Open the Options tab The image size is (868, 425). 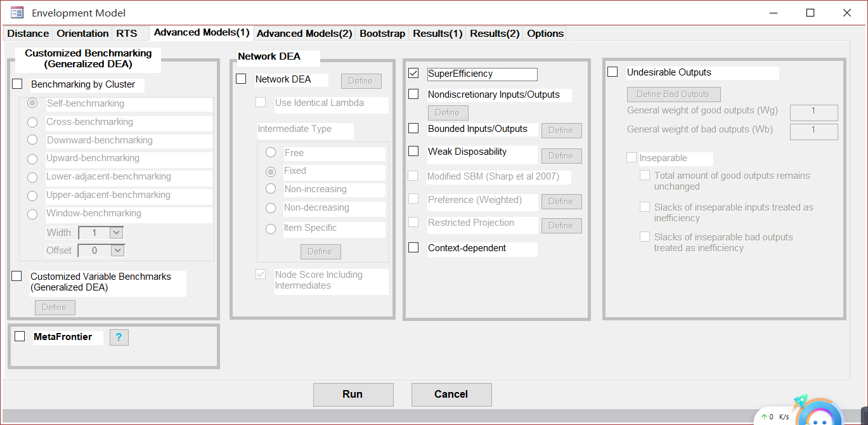545,33
